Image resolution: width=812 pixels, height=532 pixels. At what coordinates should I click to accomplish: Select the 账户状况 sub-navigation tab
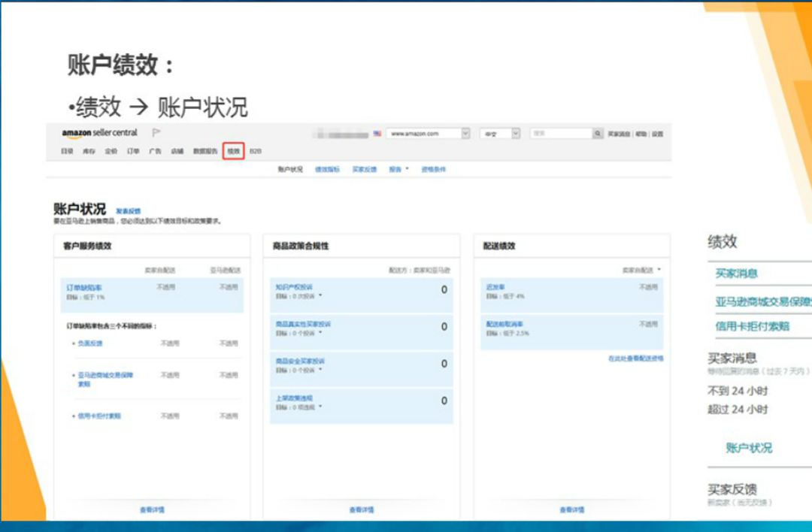click(290, 169)
